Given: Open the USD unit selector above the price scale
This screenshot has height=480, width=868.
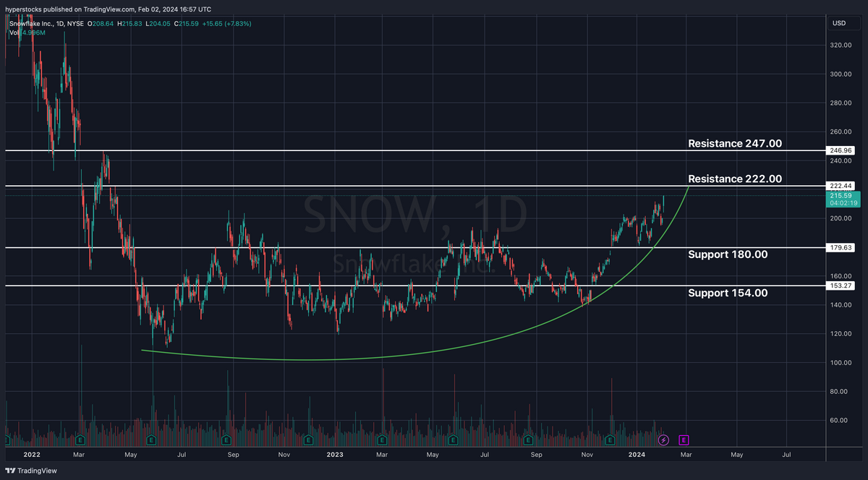Looking at the screenshot, I should tap(839, 22).
